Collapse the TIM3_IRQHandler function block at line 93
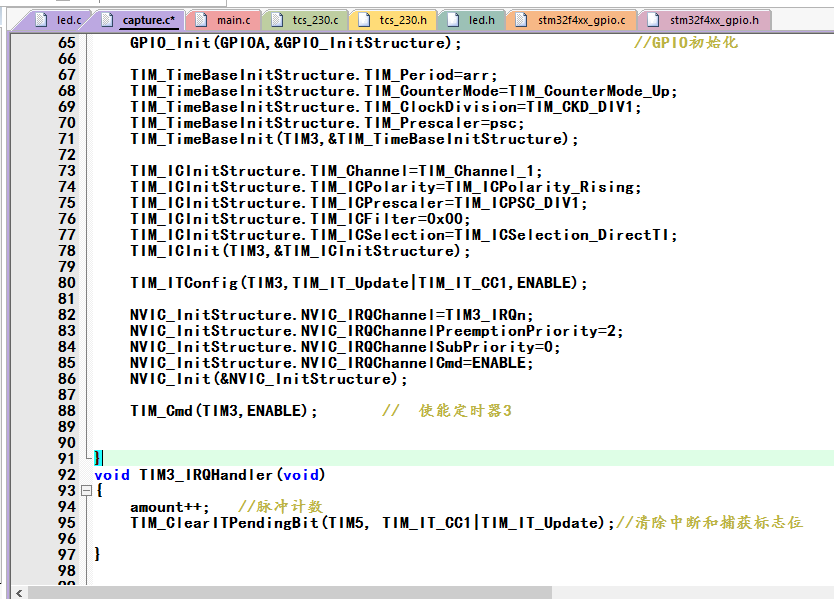Viewport: 834px width, 599px height. (x=86, y=490)
